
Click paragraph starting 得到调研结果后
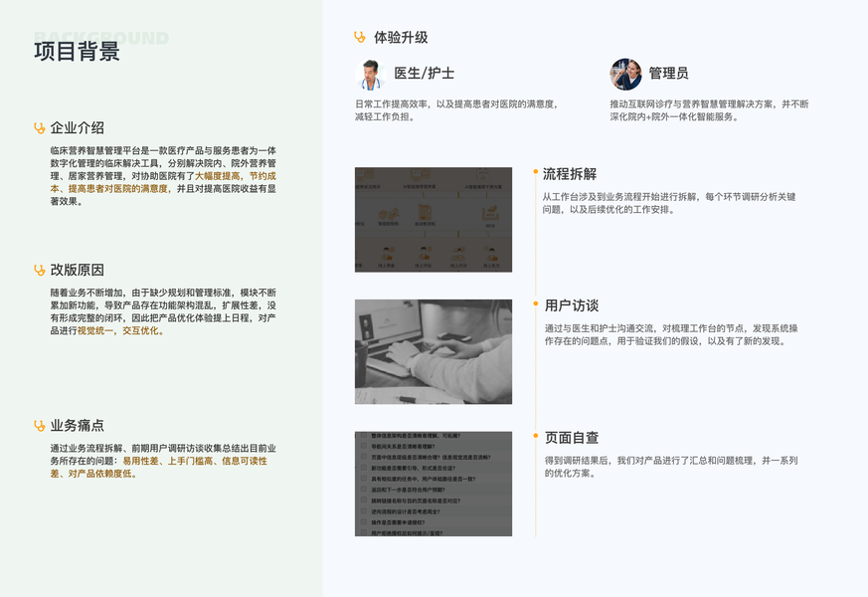pos(671,467)
